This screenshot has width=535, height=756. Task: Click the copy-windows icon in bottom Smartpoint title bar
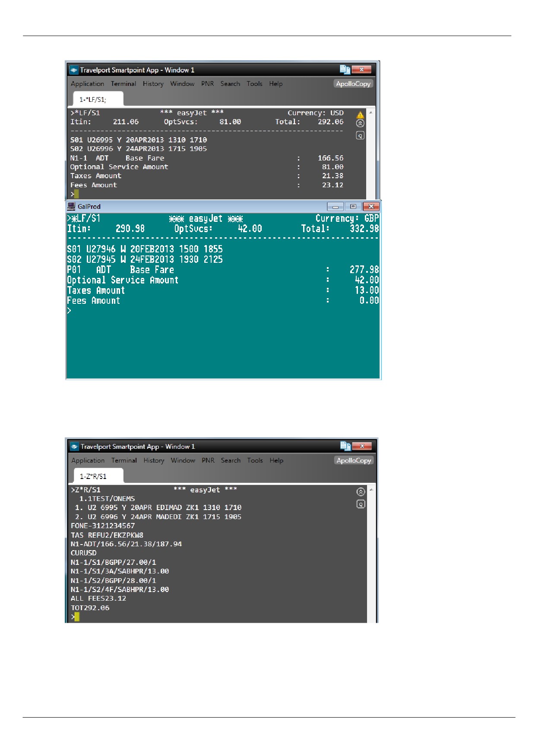(x=345, y=446)
